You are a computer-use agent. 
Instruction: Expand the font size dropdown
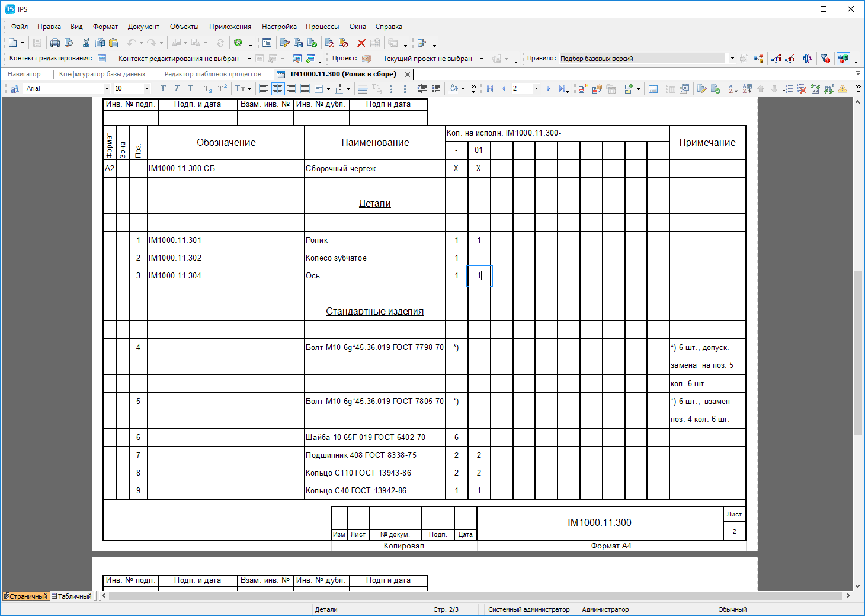click(147, 89)
